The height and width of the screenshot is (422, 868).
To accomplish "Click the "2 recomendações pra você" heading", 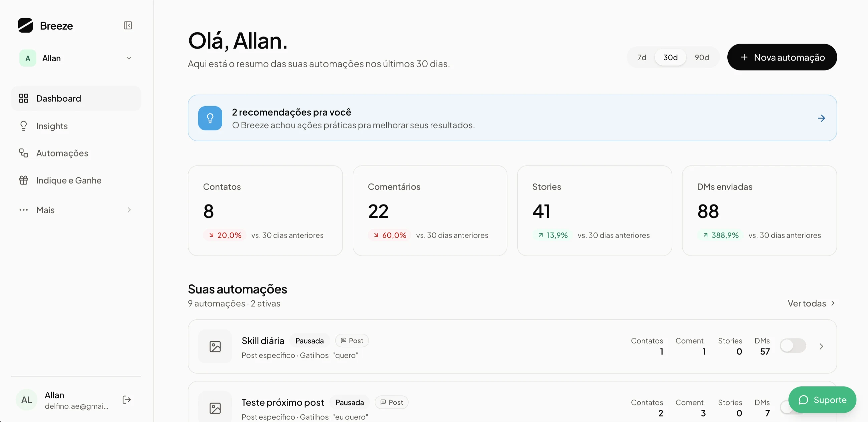I will (291, 112).
